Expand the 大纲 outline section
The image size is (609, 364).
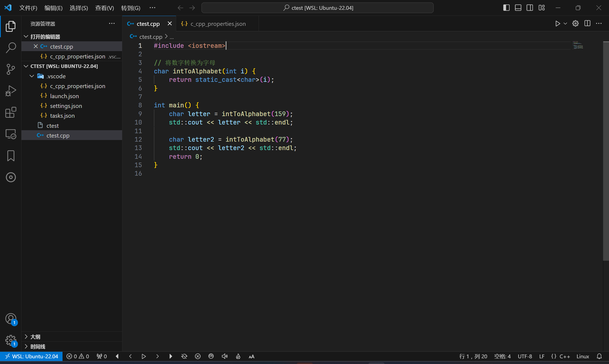click(72, 337)
